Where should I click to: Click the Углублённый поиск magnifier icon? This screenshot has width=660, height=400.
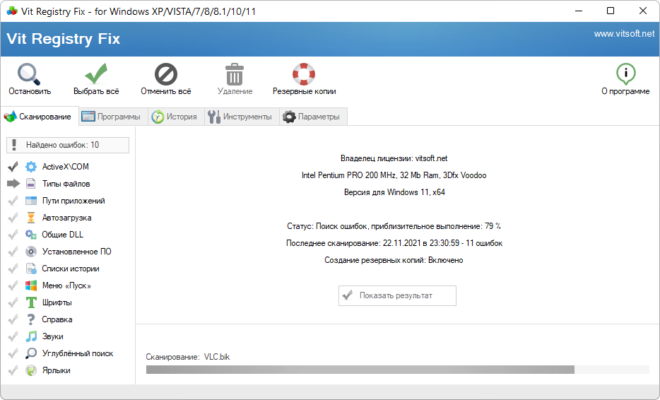tap(31, 353)
